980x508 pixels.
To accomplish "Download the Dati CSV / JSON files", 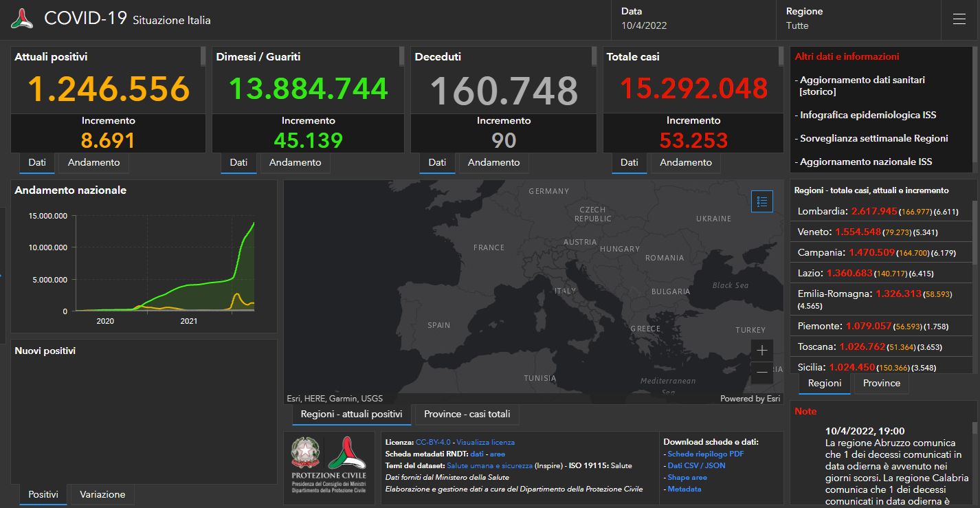I will point(695,465).
